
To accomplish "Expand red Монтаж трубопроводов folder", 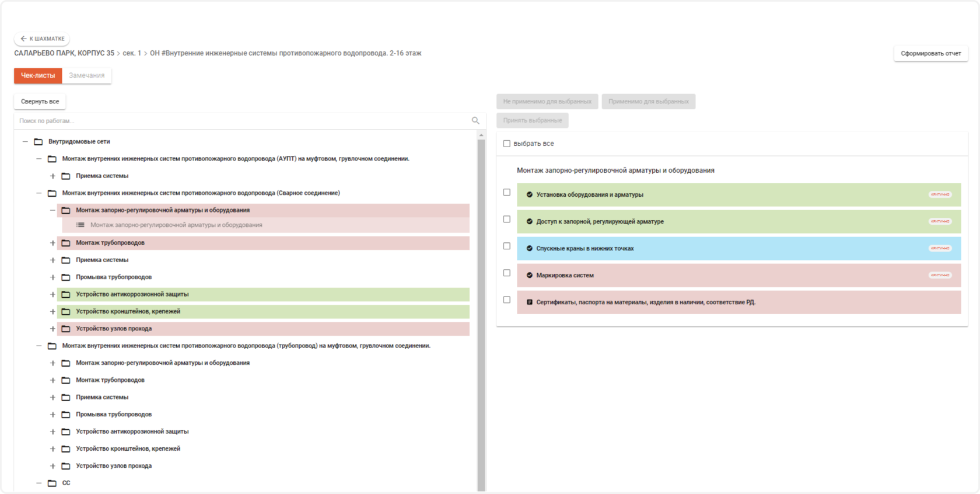I will point(52,243).
